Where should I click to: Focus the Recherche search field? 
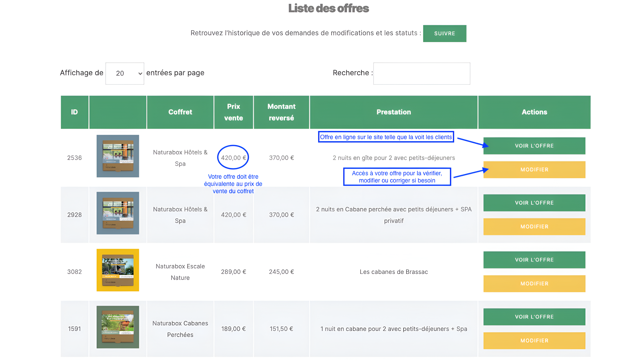click(421, 73)
